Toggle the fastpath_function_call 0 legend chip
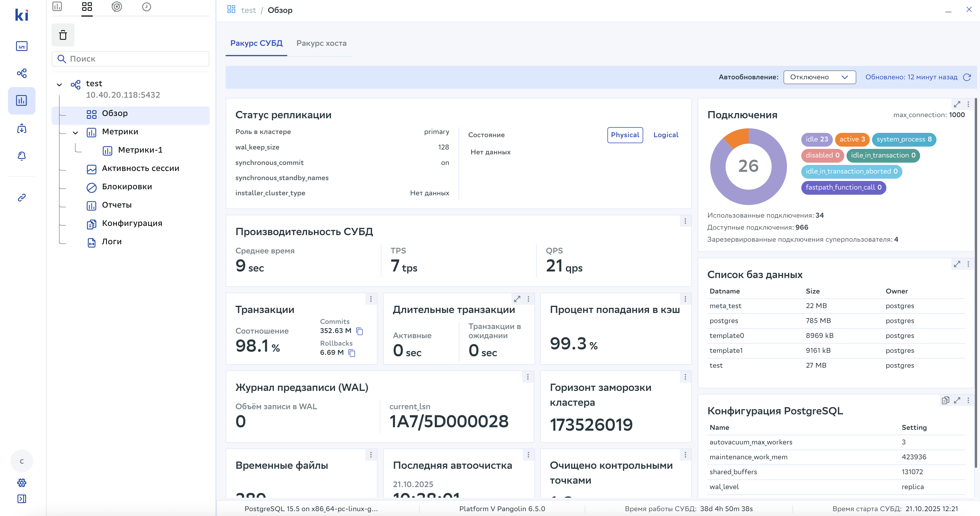980x516 pixels. click(x=843, y=188)
